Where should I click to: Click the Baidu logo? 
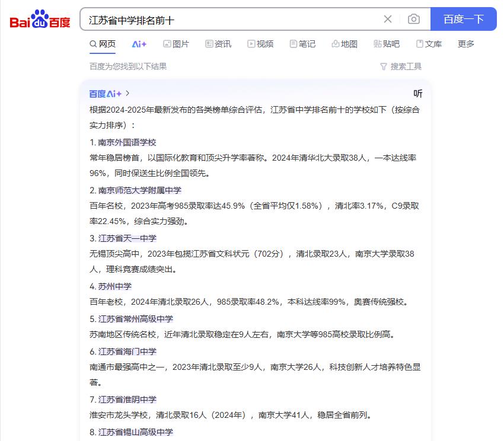(40, 19)
